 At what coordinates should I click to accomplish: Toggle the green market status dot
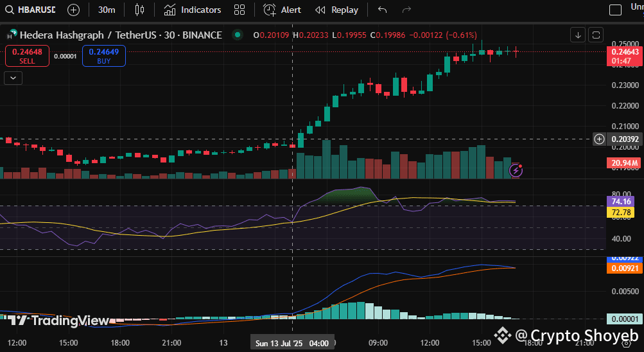click(239, 35)
